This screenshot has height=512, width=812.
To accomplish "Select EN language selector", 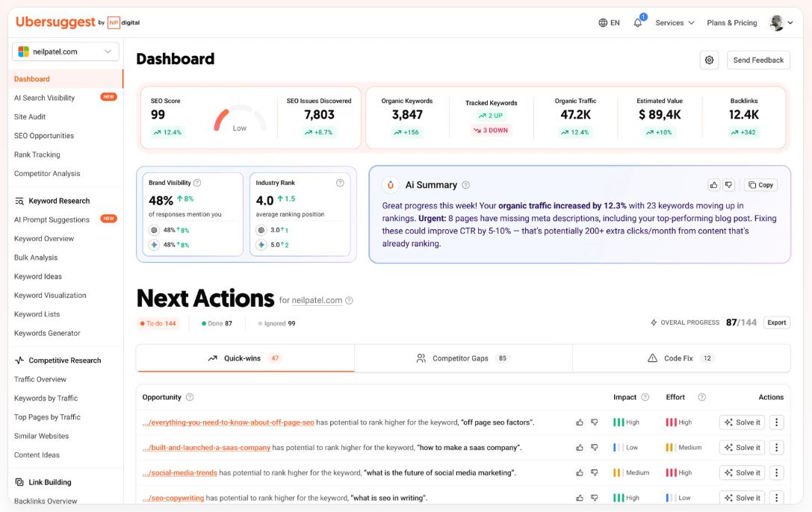I will [609, 22].
